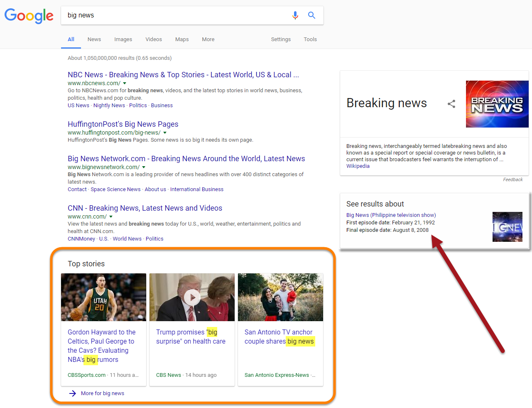This screenshot has height=408, width=532.
Task: Play the Trump story video thumbnail
Action: coord(192,297)
